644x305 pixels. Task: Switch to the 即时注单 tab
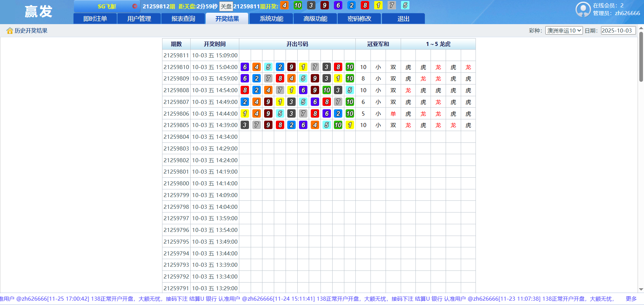click(x=95, y=19)
